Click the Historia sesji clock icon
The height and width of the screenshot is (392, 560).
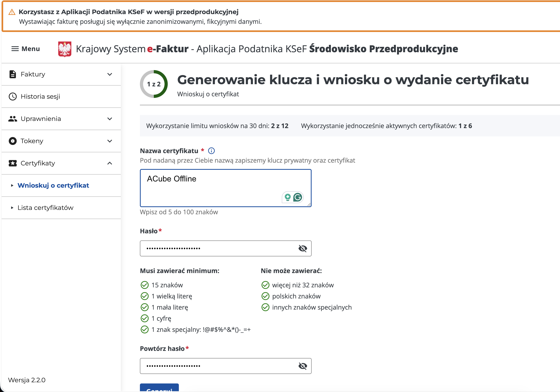pyautogui.click(x=13, y=97)
